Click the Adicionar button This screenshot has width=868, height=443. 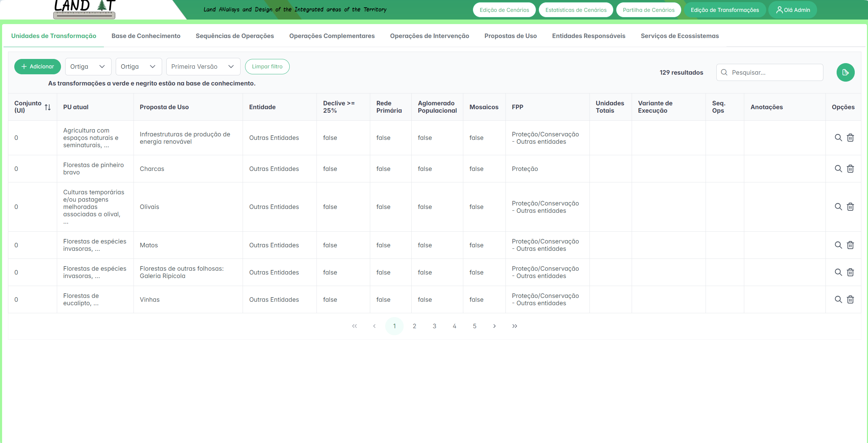click(38, 67)
